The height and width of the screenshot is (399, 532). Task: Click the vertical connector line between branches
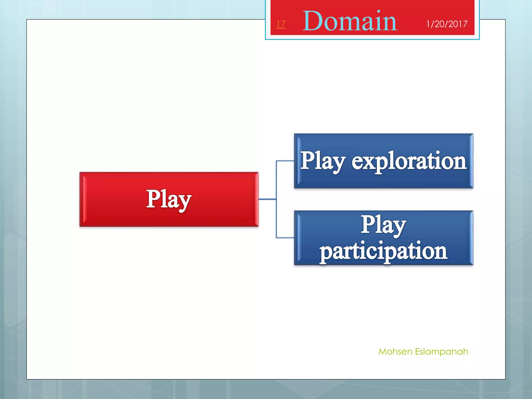pyautogui.click(x=276, y=182)
